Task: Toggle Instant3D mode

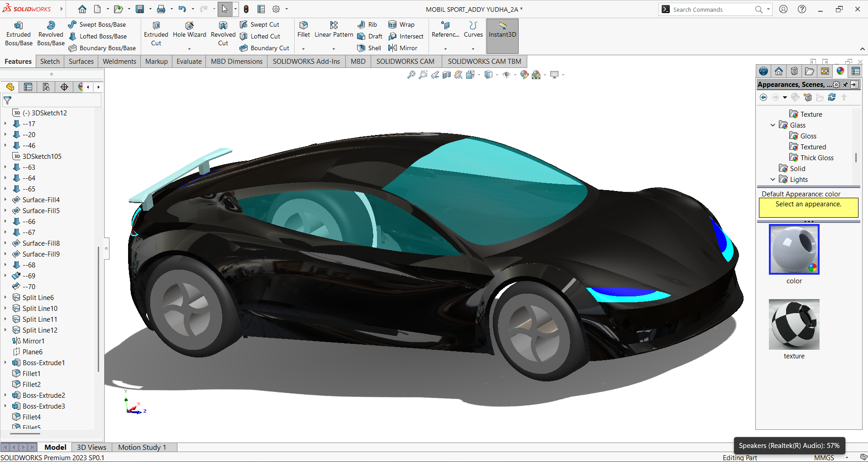Action: coord(502,35)
